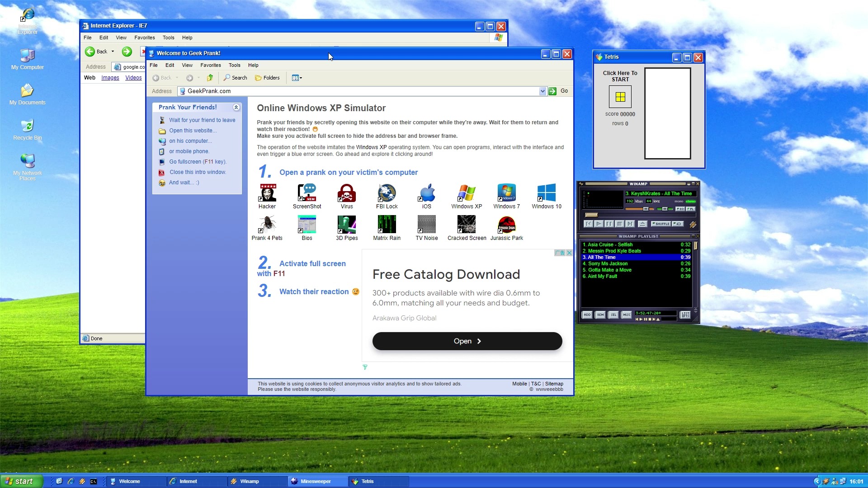Click Close this intro window link
Viewport: 868px width, 488px height.
tap(198, 172)
